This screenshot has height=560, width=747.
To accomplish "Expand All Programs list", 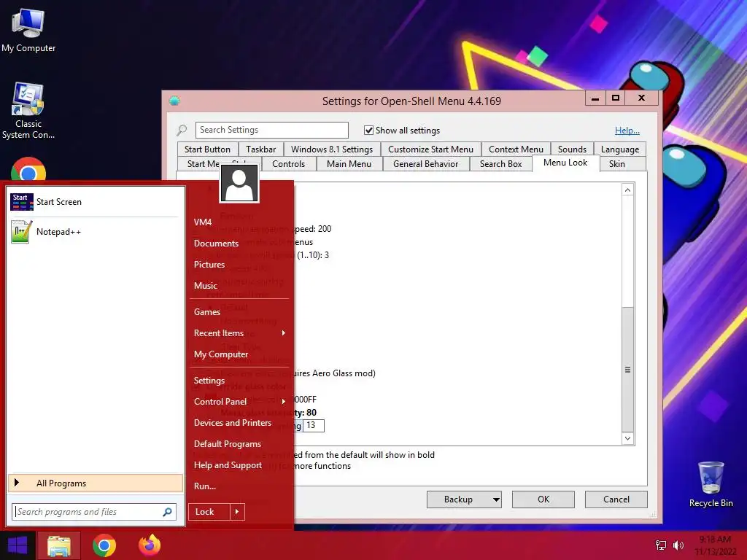I will [96, 483].
